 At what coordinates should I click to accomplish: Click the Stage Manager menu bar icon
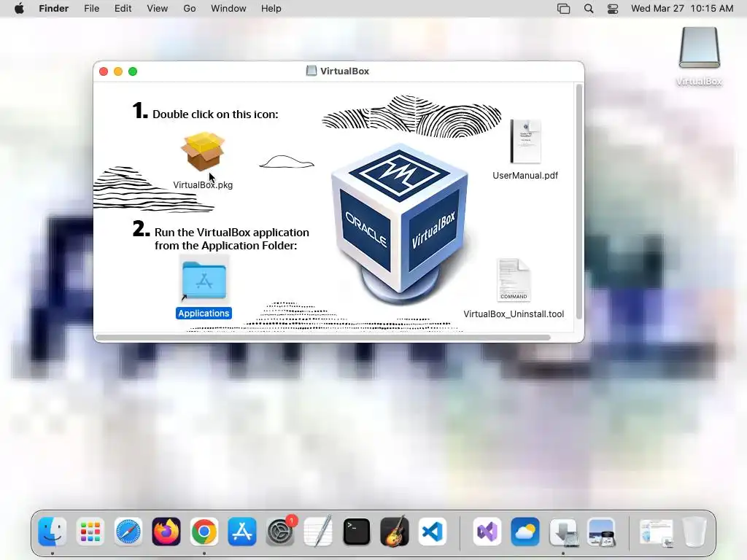coord(564,9)
